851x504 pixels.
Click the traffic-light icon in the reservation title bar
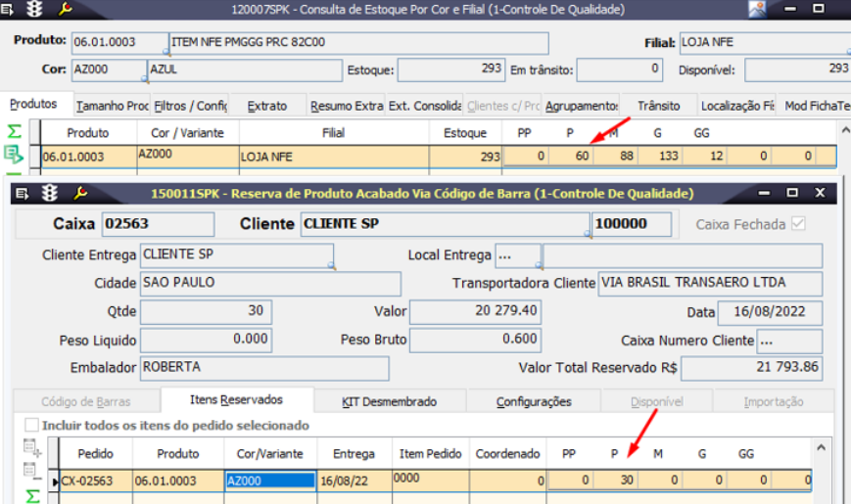[x=49, y=194]
